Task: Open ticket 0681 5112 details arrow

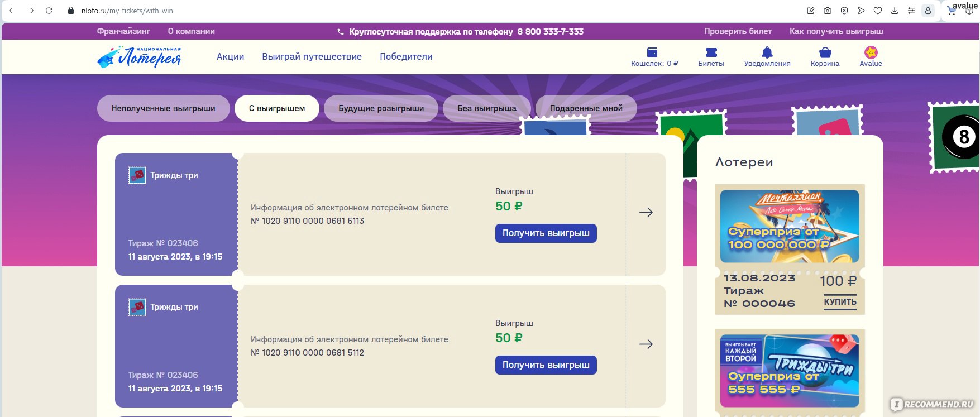Action: tap(646, 344)
